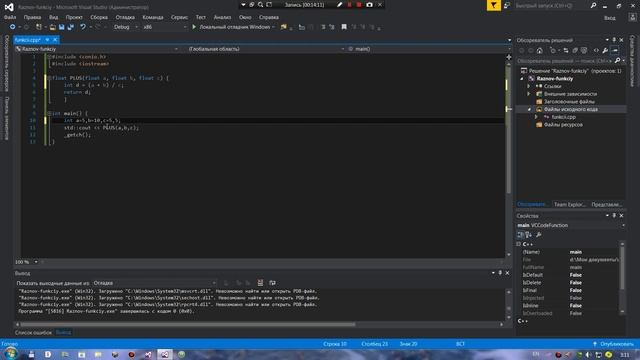The image size is (640, 360).
Task: Collapse the Файлы исходного кода folder
Action: tap(529, 109)
